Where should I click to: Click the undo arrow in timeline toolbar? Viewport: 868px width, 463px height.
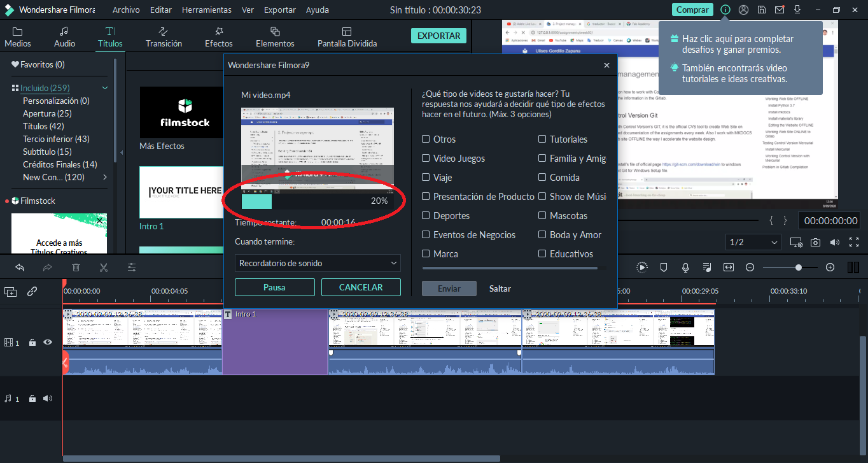[20, 267]
